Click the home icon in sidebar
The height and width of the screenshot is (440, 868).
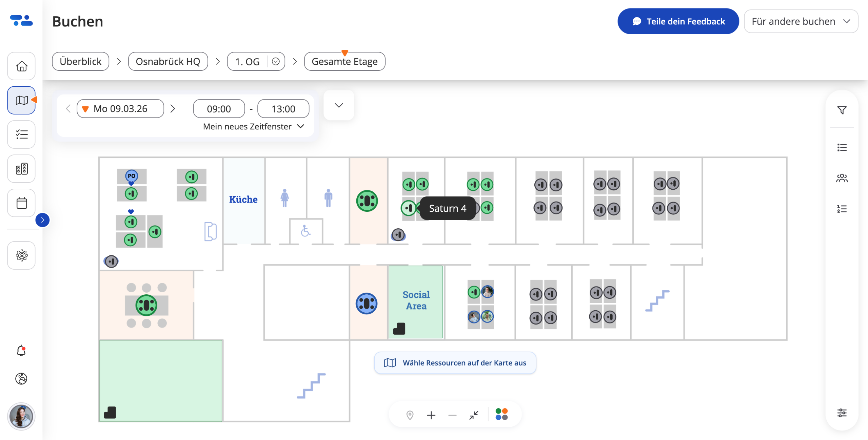click(x=21, y=66)
